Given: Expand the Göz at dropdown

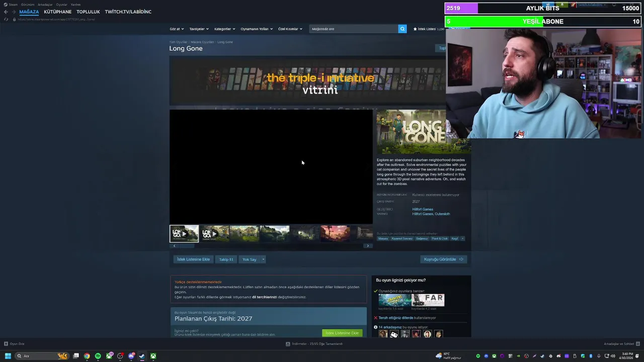Looking at the screenshot, I should (177, 29).
